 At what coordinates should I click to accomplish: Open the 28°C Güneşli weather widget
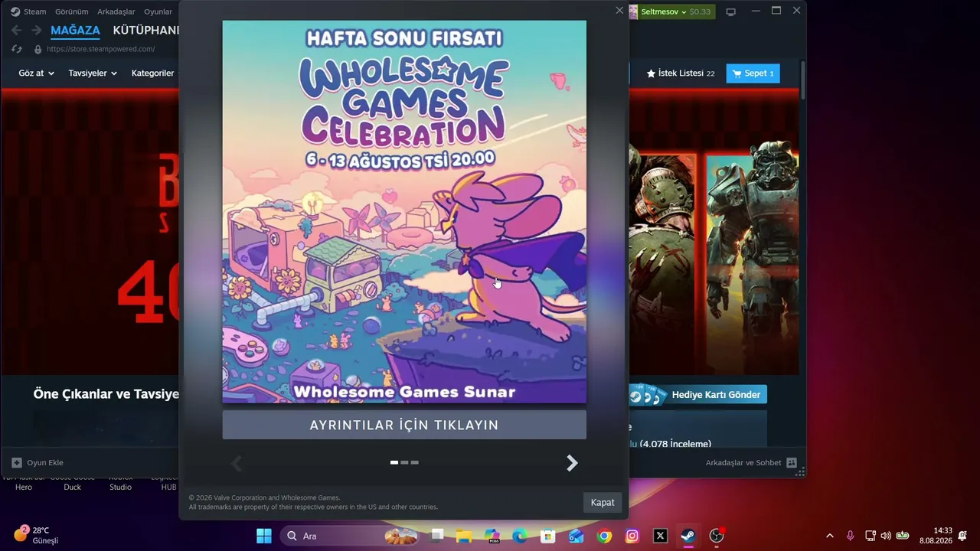point(37,535)
